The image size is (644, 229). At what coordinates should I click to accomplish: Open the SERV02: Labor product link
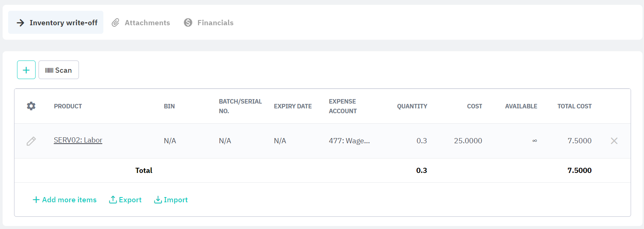point(78,140)
